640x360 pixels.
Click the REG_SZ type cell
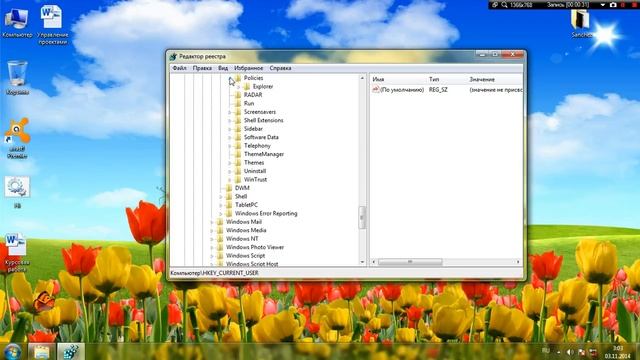tap(438, 90)
